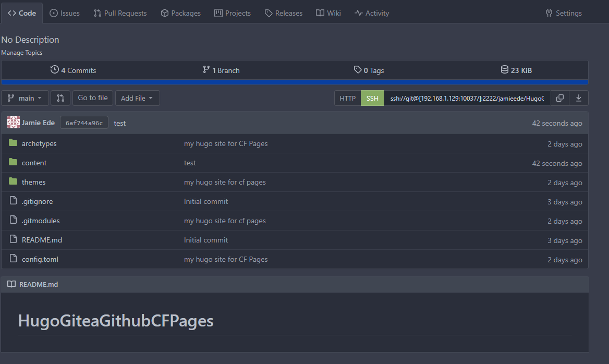Screen dimensions: 609x364
Task: Click the copy clone URL icon
Action: (x=559, y=98)
